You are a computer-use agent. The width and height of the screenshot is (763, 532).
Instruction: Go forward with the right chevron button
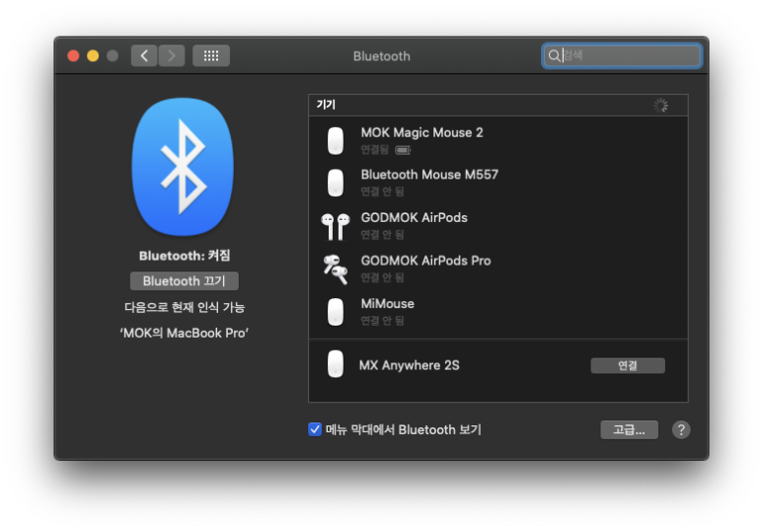[x=172, y=56]
